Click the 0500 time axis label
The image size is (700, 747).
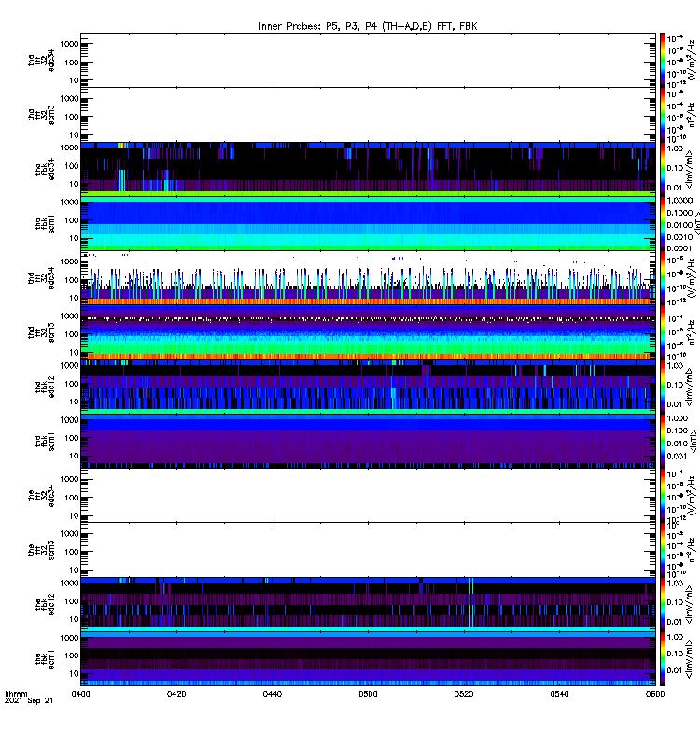[368, 694]
